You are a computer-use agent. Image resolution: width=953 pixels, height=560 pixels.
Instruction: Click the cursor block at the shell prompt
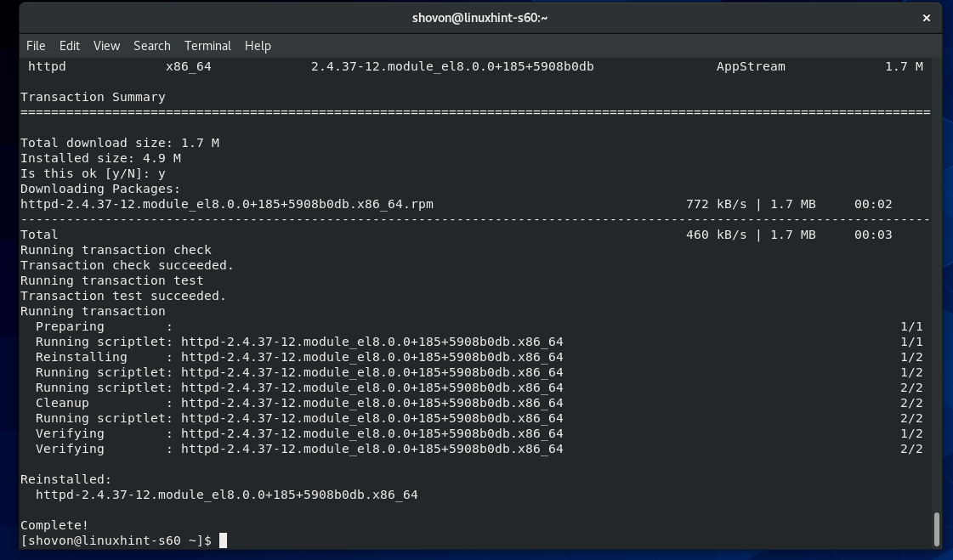(x=223, y=540)
